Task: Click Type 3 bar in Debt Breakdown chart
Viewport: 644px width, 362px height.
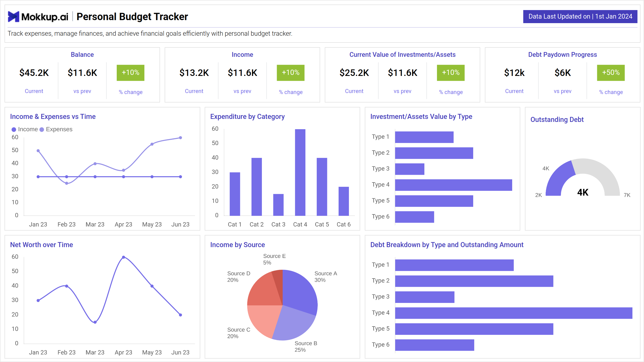Action: 425,297
